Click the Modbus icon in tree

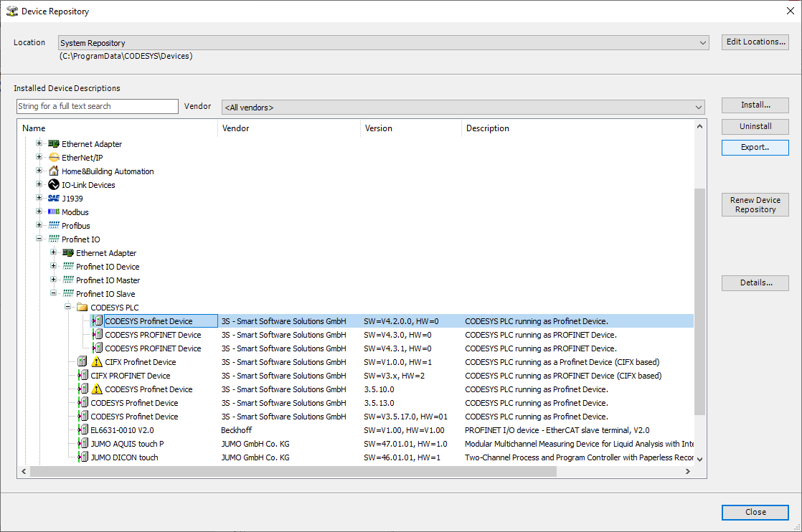click(x=54, y=212)
